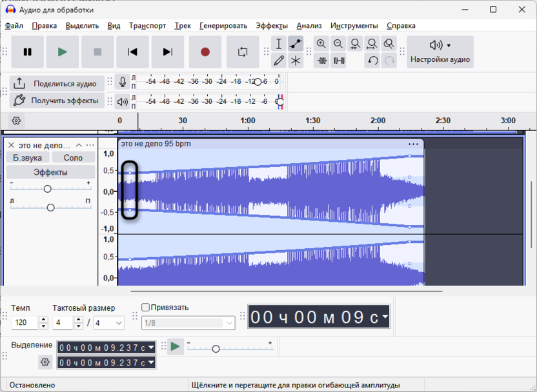This screenshot has width=537, height=392.
Task: Click the Record button
Action: (205, 52)
